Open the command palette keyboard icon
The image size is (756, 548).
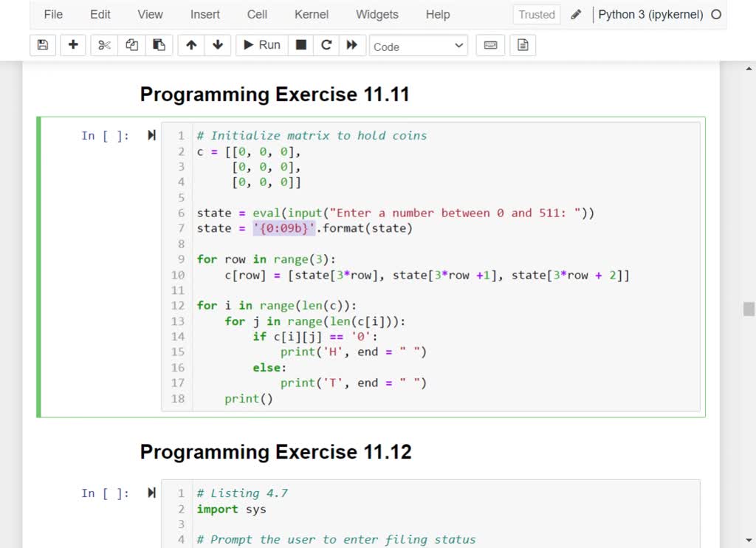click(490, 45)
